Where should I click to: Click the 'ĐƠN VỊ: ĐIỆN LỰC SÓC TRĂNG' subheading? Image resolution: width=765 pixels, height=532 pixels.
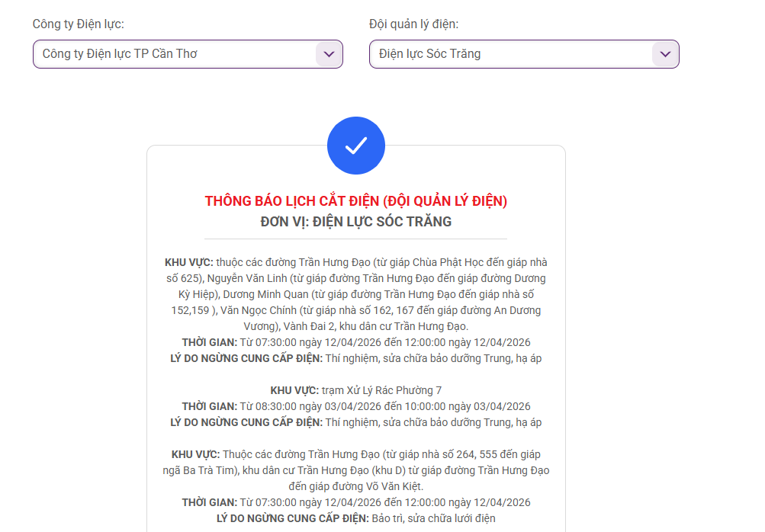[355, 222]
